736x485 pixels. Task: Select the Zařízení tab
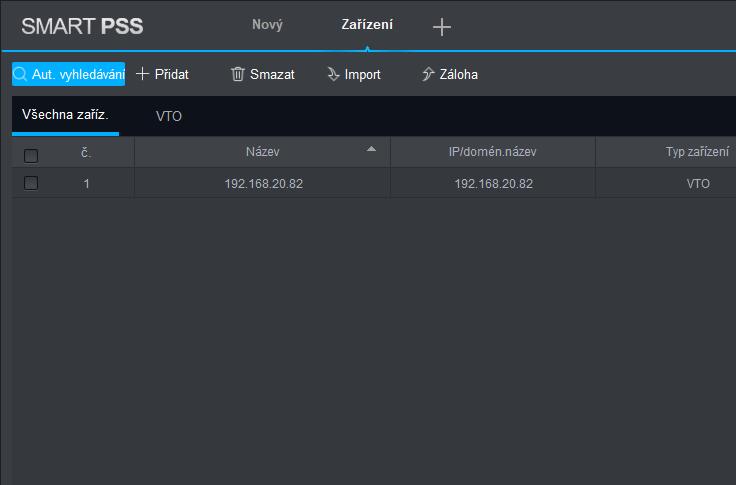tap(367, 25)
